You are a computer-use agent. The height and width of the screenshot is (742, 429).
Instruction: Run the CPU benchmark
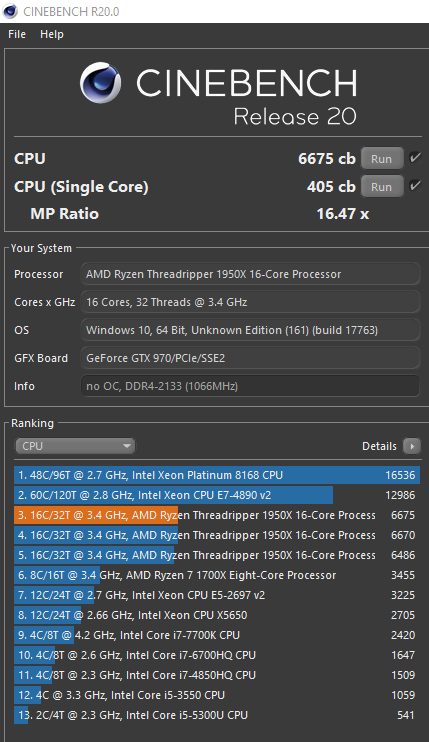pyautogui.click(x=382, y=159)
